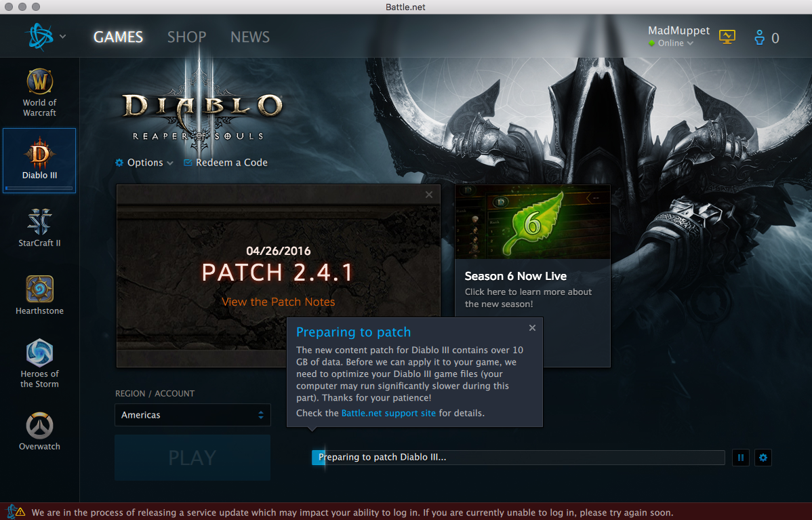Viewport: 812px width, 520px height.
Task: Open the download settings gear icon
Action: click(x=763, y=458)
